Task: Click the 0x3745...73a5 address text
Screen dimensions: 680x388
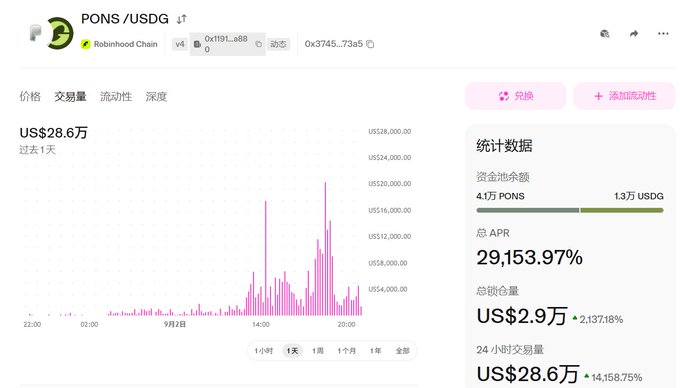Action: (x=333, y=44)
